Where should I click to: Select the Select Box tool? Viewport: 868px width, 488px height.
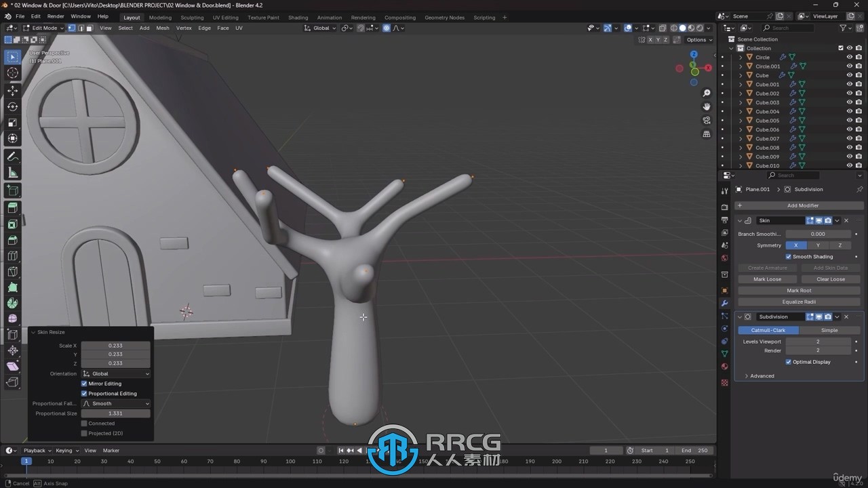coord(12,57)
